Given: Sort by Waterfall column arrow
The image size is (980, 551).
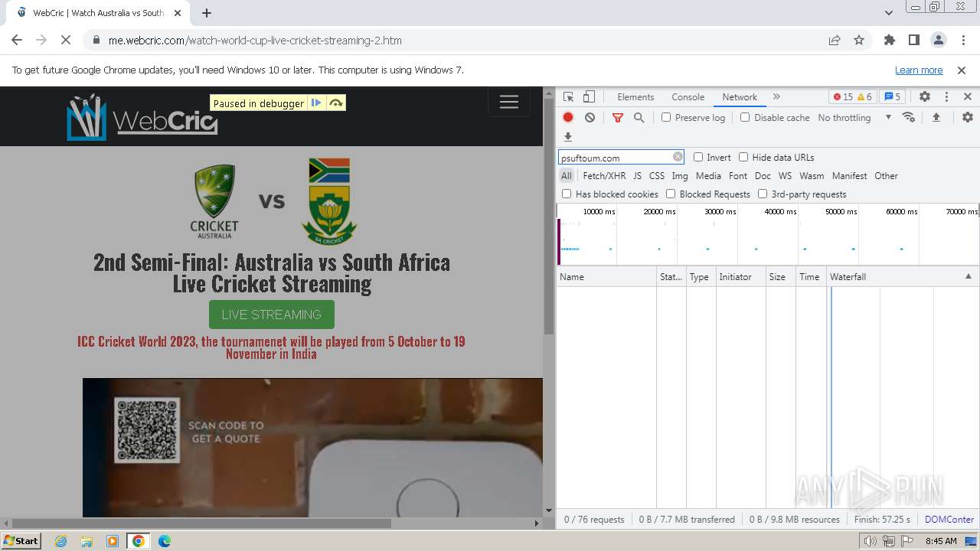Looking at the screenshot, I should [968, 276].
